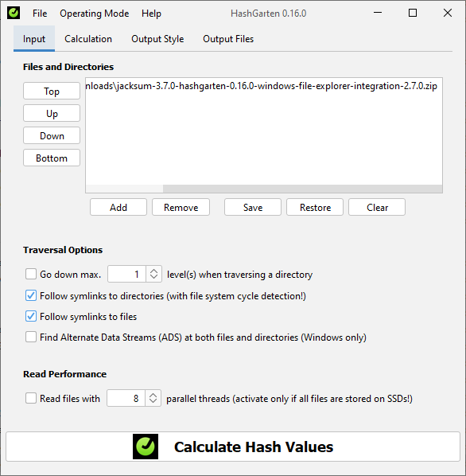Open the Operating Mode menu
Image resolution: width=466 pixels, height=476 pixels.
(95, 14)
